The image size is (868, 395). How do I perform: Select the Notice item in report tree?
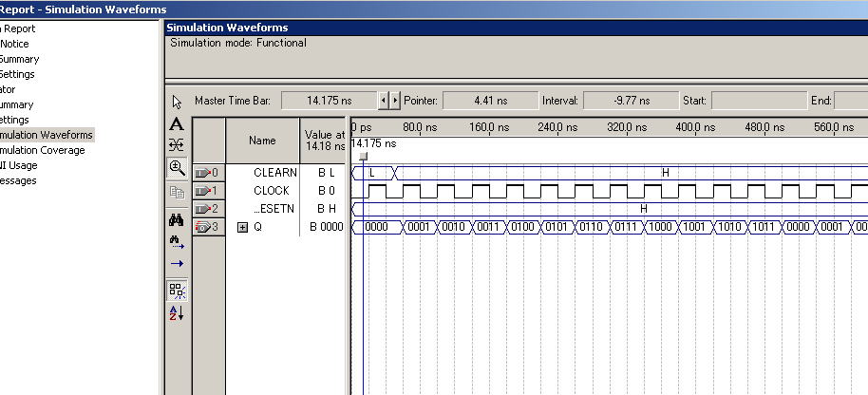[x=14, y=44]
